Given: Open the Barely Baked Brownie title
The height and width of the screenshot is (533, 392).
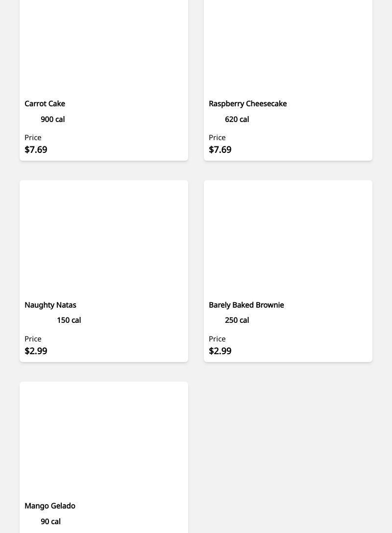Looking at the screenshot, I should click(246, 305).
